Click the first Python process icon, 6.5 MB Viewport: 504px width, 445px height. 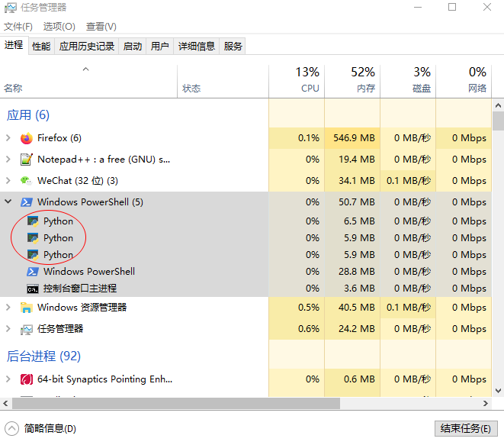coord(33,221)
